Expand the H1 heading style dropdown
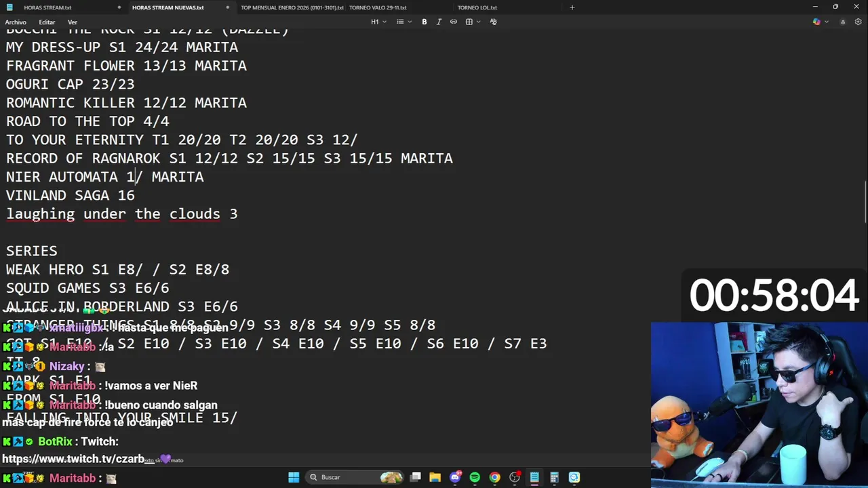Image resolution: width=868 pixels, height=488 pixels. (378, 22)
